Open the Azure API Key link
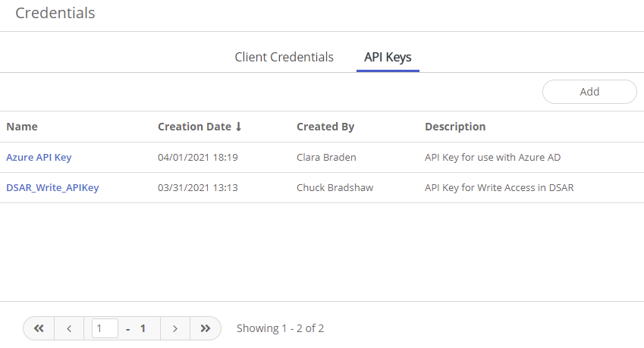The height and width of the screenshot is (348, 644). pos(39,157)
